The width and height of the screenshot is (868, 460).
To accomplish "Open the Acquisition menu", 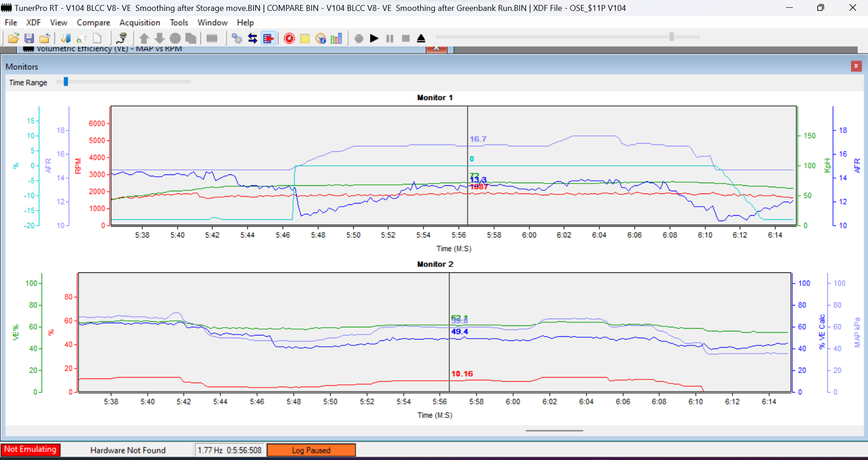I will tap(139, 23).
